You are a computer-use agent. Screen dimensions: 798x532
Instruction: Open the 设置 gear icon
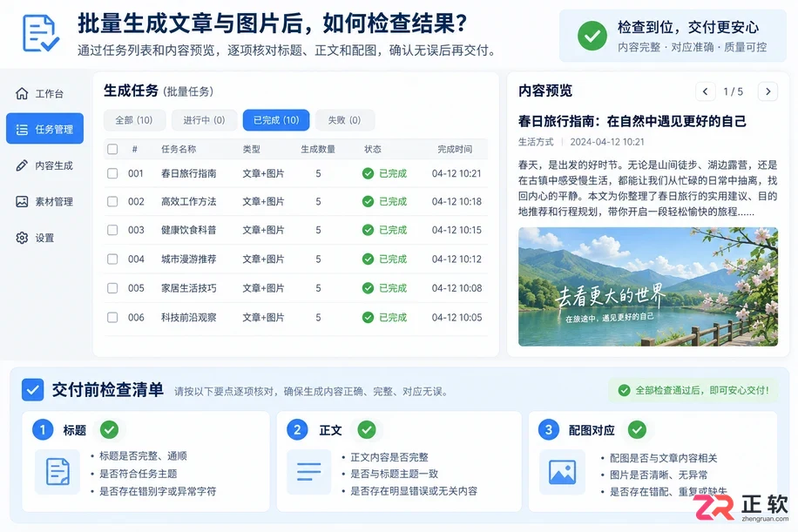22,238
